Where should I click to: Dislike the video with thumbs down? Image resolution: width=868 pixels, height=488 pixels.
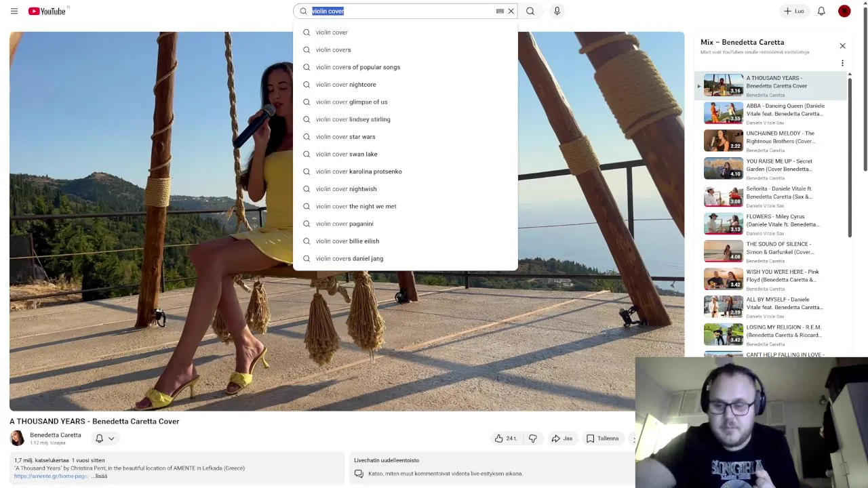533,439
